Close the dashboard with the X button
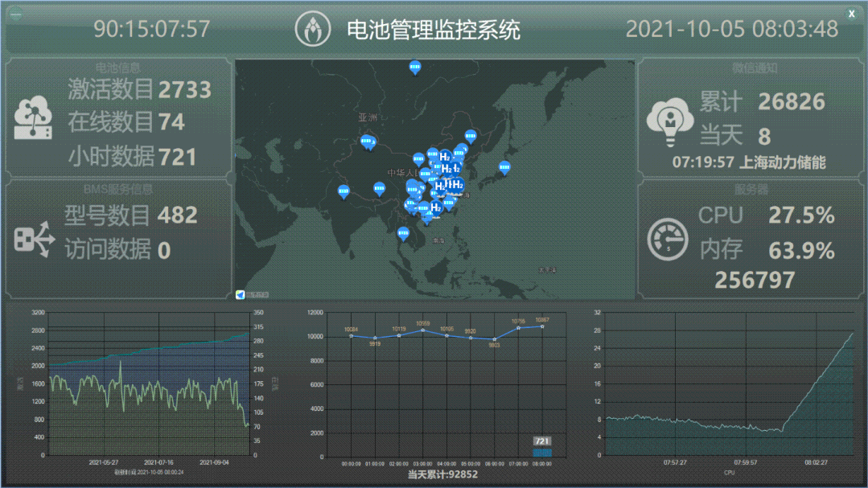The image size is (868, 488). 851,14
